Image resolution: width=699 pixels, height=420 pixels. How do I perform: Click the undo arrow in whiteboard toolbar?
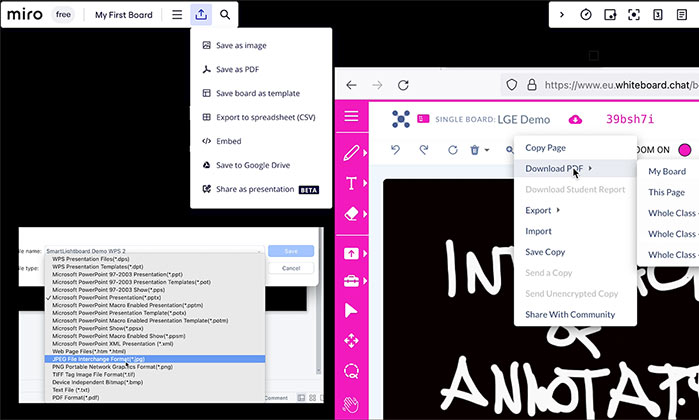tap(395, 150)
